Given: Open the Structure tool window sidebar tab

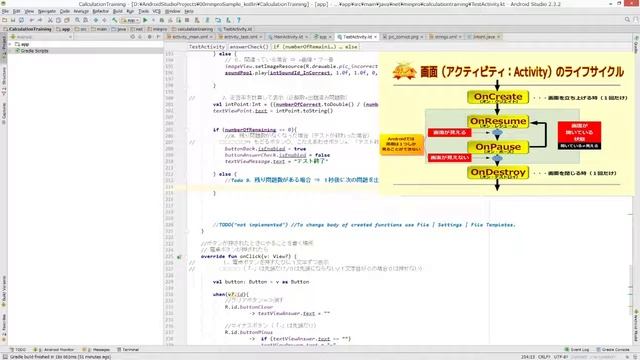Looking at the screenshot, I should (4, 81).
